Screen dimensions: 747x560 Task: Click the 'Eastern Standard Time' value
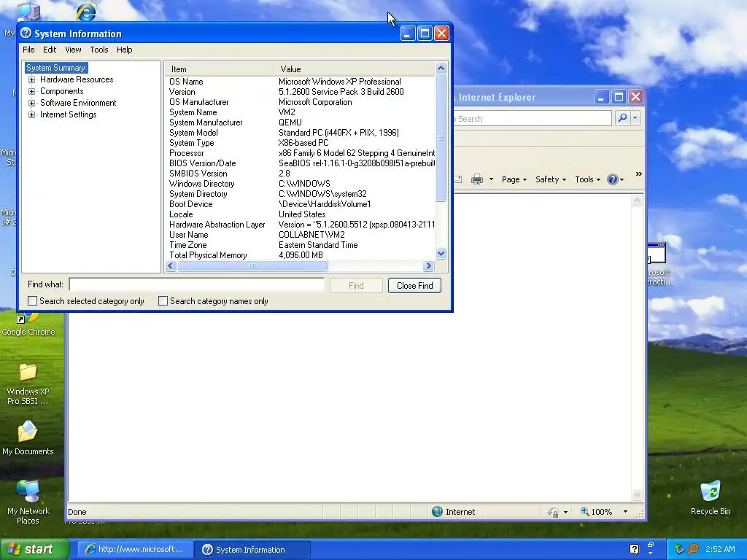(318, 245)
